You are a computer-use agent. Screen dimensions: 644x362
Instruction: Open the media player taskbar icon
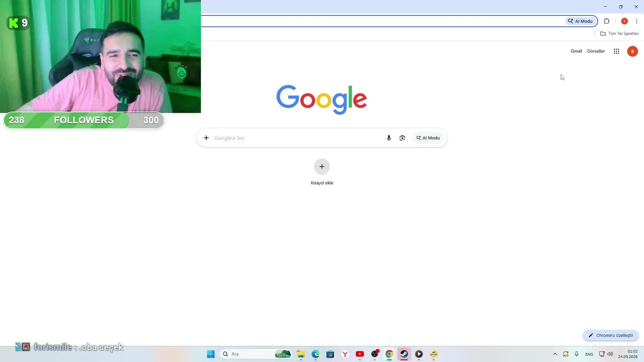419,354
